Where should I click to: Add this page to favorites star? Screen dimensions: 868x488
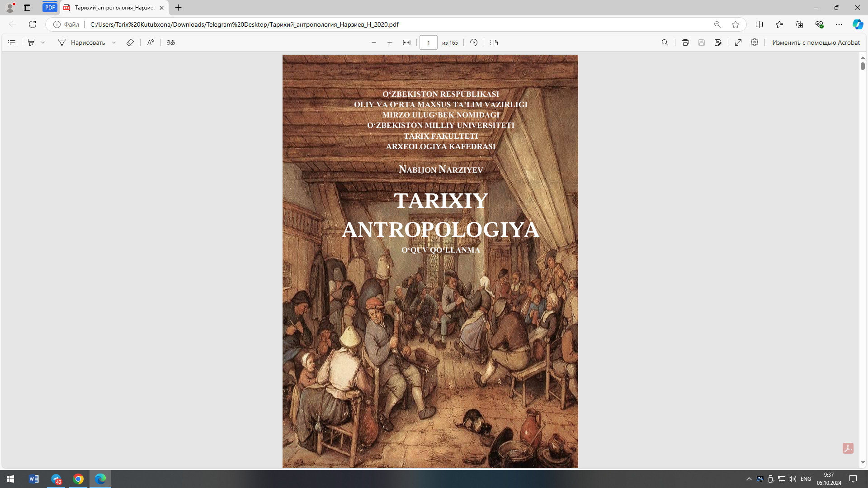pos(736,24)
